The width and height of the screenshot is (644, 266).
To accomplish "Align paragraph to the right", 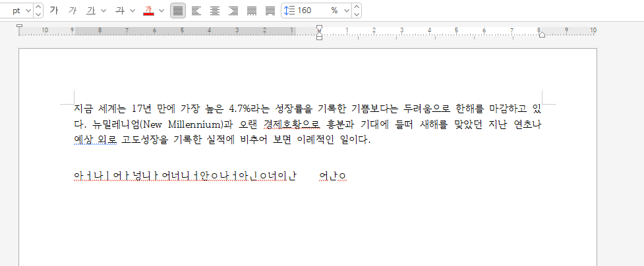I will (x=233, y=11).
